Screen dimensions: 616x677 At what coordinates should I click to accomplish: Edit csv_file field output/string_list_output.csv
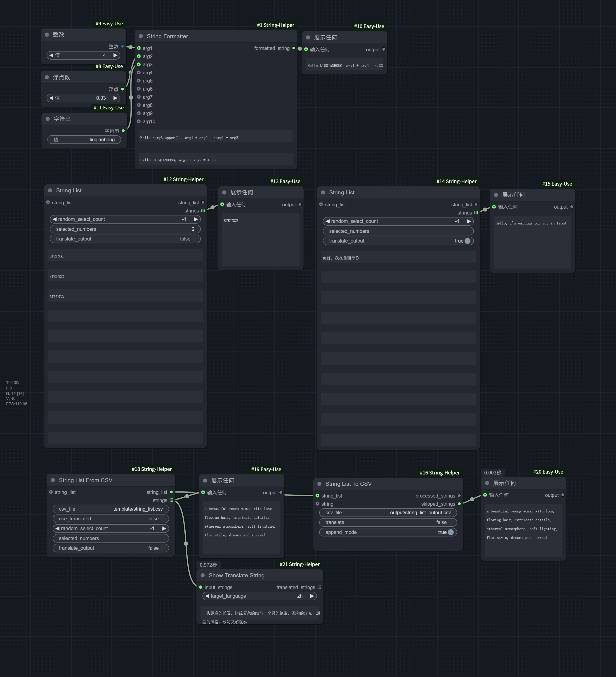[x=388, y=512]
